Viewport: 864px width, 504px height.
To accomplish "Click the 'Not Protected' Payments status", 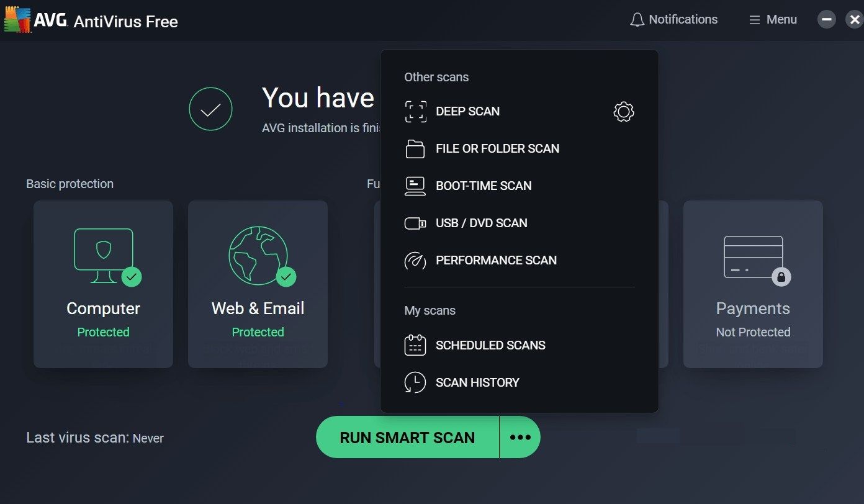I will [754, 333].
